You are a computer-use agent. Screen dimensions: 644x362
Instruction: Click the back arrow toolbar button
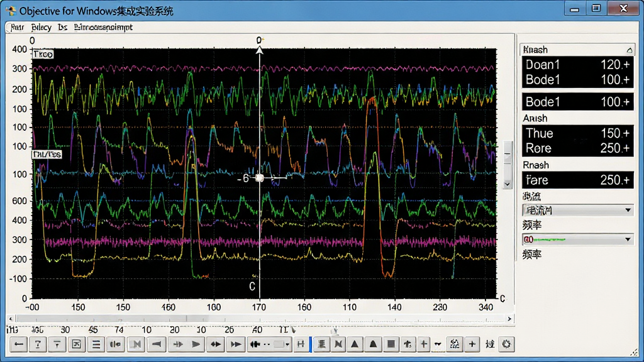pos(19,344)
